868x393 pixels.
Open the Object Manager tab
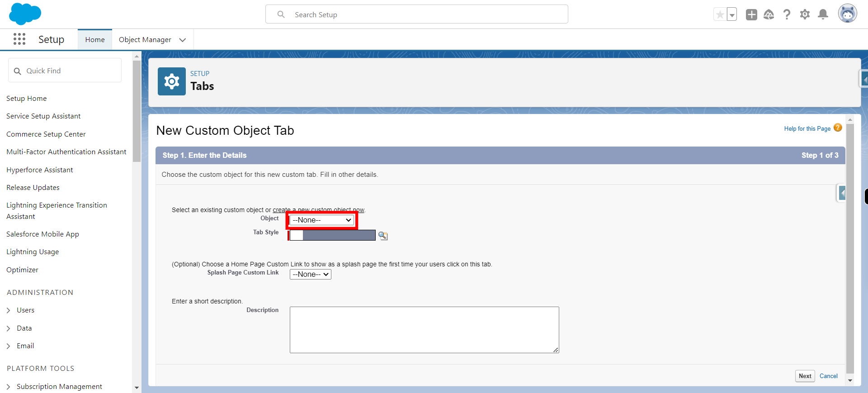click(145, 40)
